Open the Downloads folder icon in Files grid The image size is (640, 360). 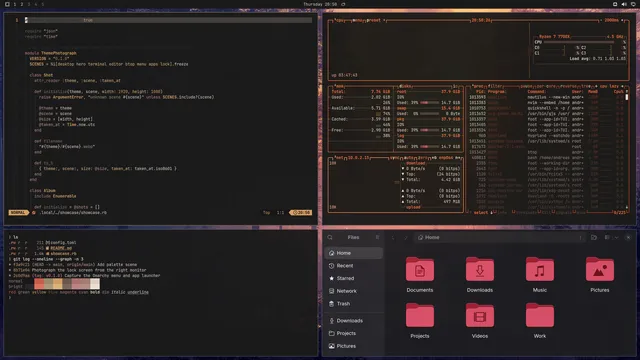(480, 270)
